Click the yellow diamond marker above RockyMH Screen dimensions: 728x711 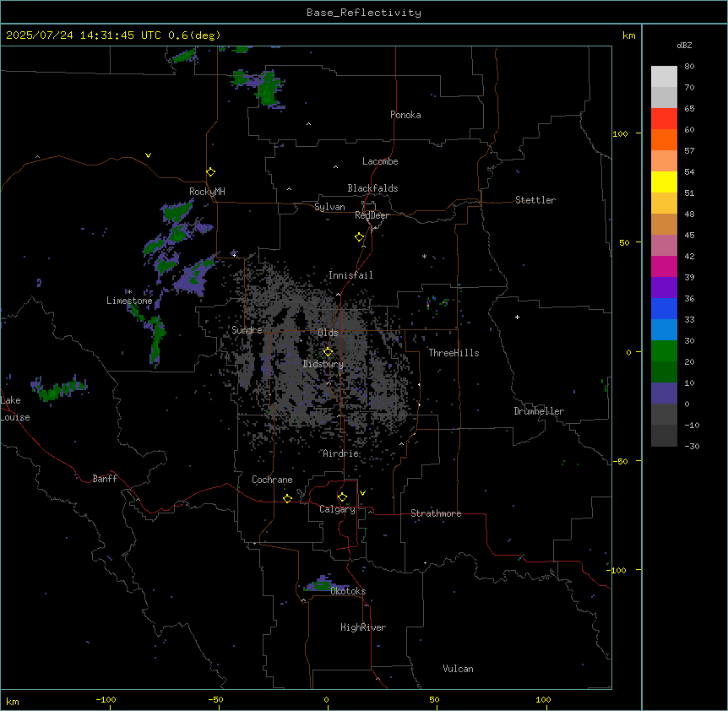[x=210, y=172]
